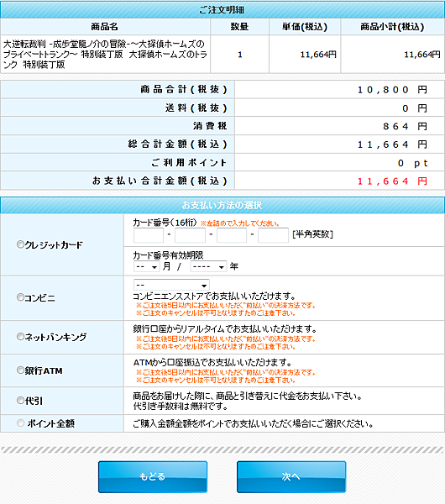Click the 総合計金額 row value 11,664 円
Screen dimensions: 445x504
pos(392,144)
